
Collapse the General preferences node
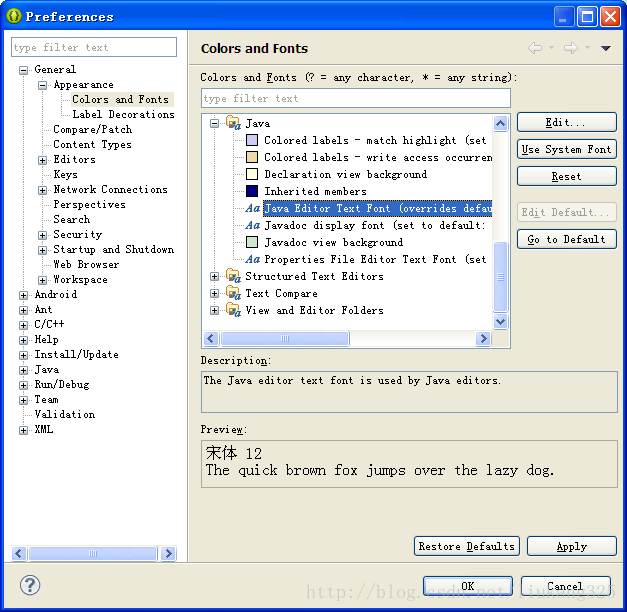point(24,70)
